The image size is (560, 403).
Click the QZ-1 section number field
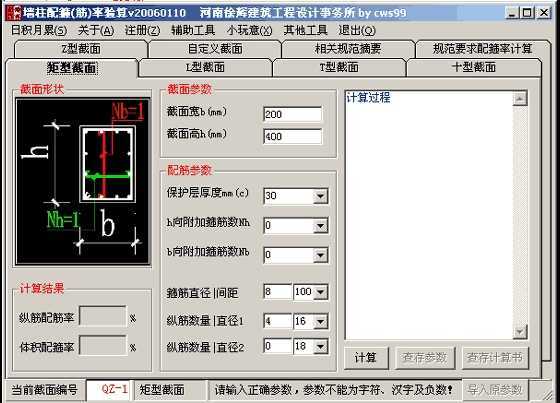click(x=109, y=390)
